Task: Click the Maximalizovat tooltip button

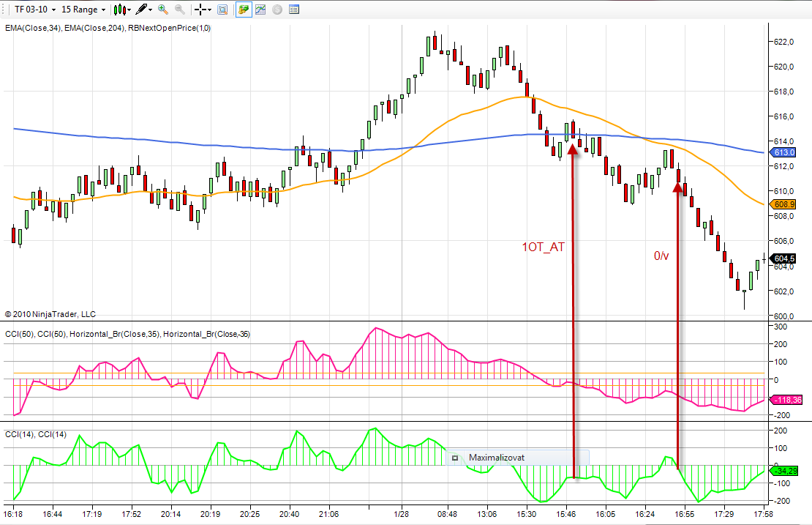Action: coord(517,458)
